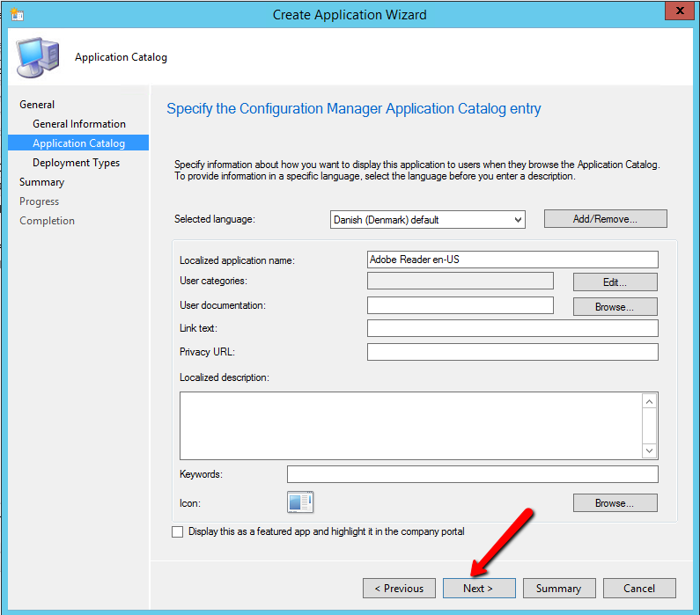
Task: Select the Summary step in sidebar
Action: coord(42,182)
